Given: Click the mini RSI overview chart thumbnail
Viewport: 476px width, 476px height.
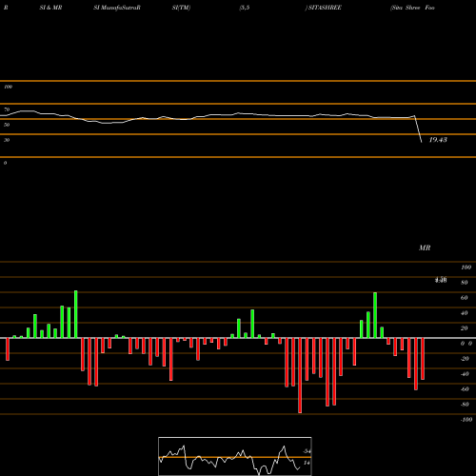Looking at the screenshot, I should 235,456.
